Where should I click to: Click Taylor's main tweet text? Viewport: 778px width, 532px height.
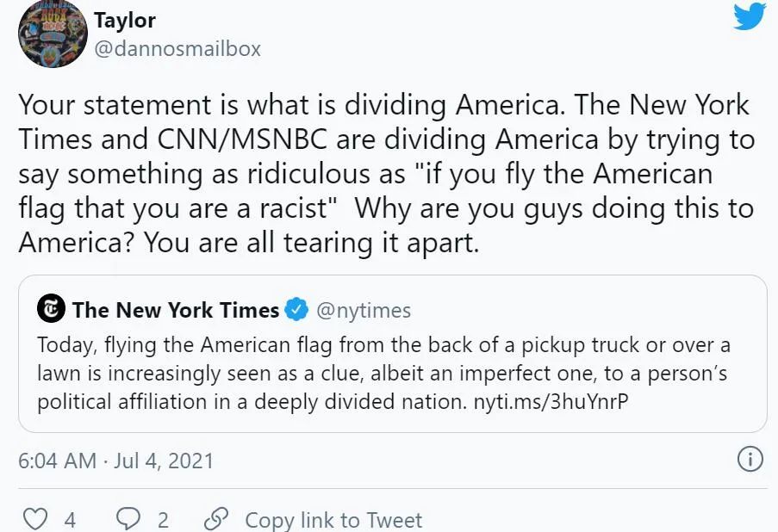tap(386, 174)
